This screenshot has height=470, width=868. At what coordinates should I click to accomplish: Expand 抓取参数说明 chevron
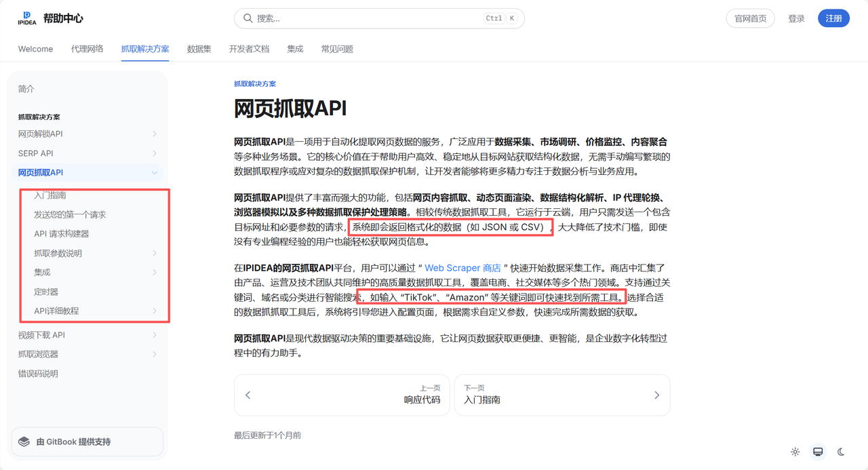155,253
